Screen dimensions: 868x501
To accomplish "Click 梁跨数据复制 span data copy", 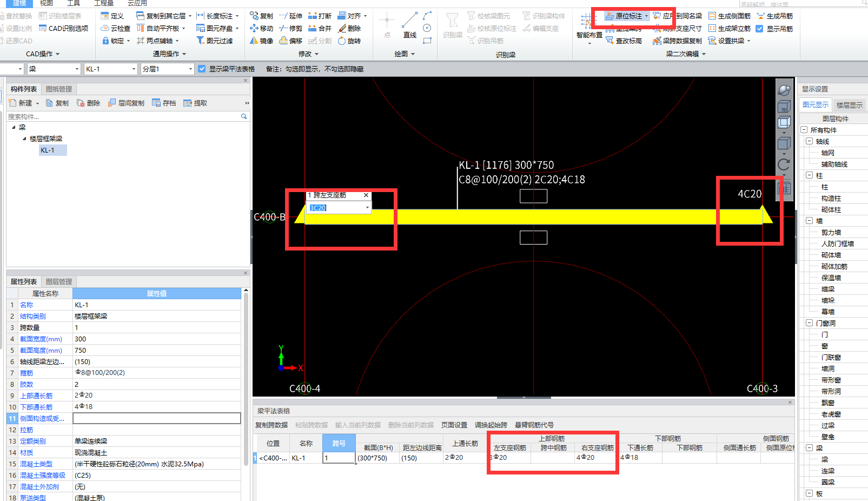I will click(677, 41).
